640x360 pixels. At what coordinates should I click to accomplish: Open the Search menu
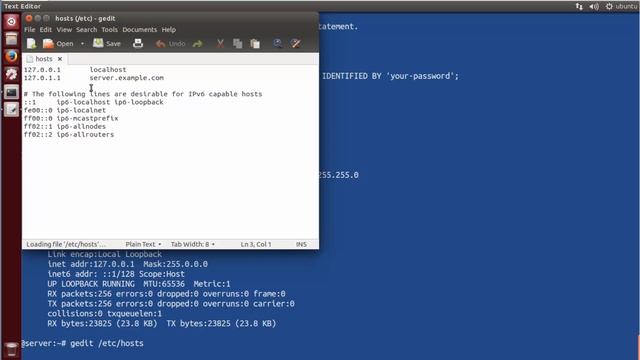87,29
